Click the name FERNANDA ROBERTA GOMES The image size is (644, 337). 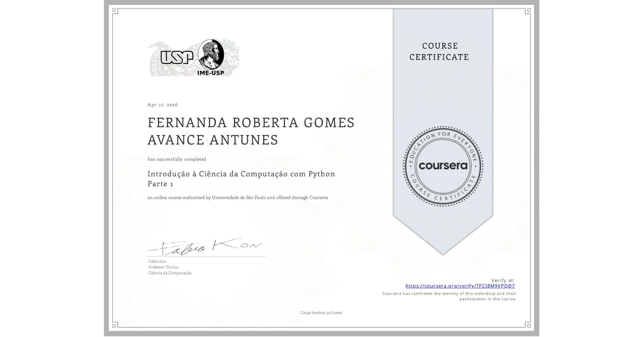[251, 123]
